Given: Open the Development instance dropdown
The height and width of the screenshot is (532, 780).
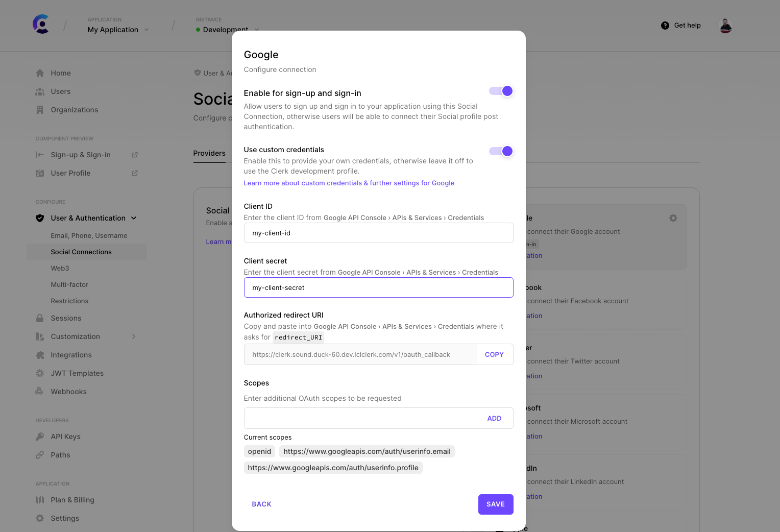Looking at the screenshot, I should tap(228, 30).
